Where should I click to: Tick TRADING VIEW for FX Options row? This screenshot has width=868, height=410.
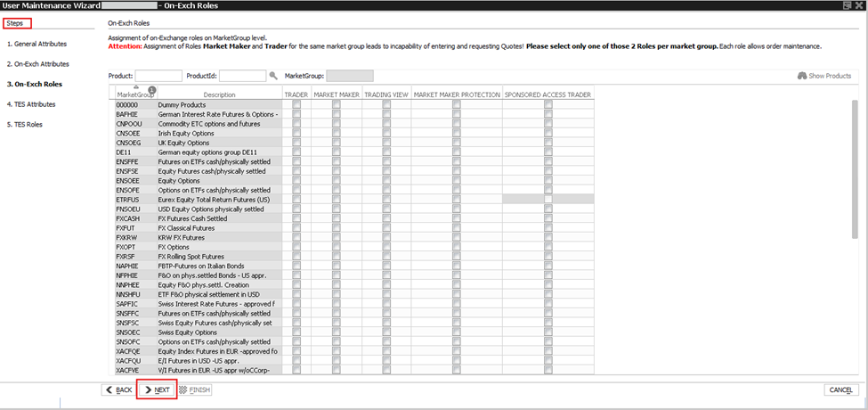coord(386,247)
